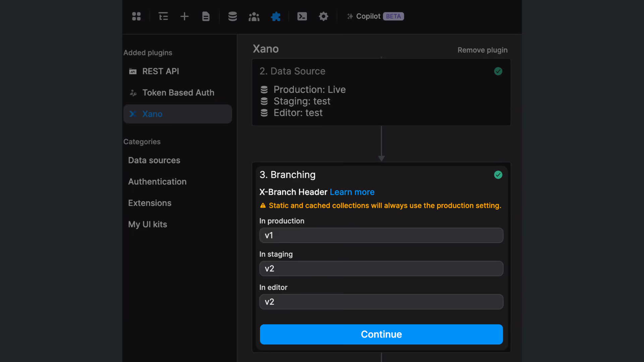Open the settings gear icon
The height and width of the screenshot is (362, 644).
click(x=323, y=16)
